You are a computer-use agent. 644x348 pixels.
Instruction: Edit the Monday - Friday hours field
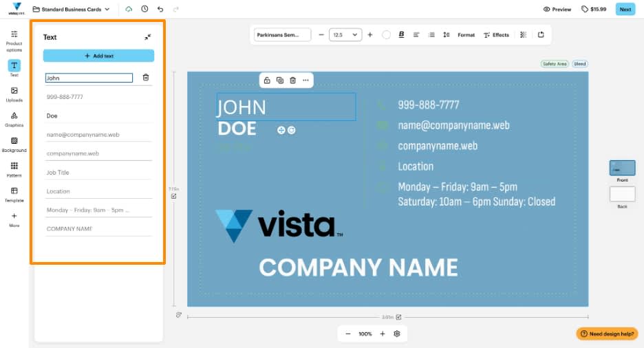tap(98, 210)
